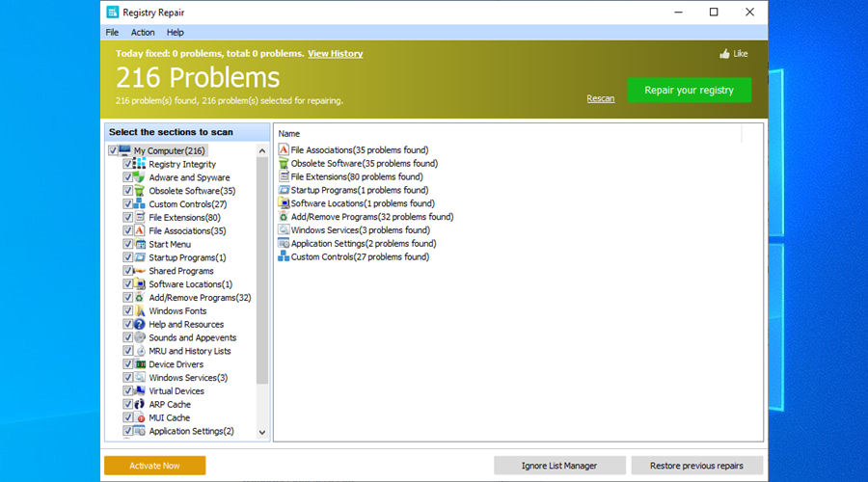Click the Repair your registry button
Screen dimensions: 868x482
coord(689,91)
